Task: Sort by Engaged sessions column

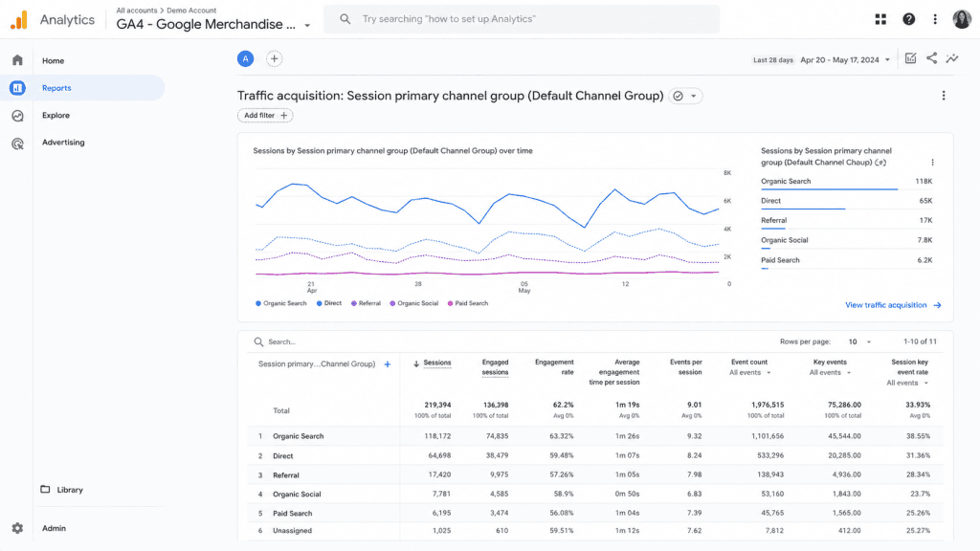Action: (x=495, y=367)
